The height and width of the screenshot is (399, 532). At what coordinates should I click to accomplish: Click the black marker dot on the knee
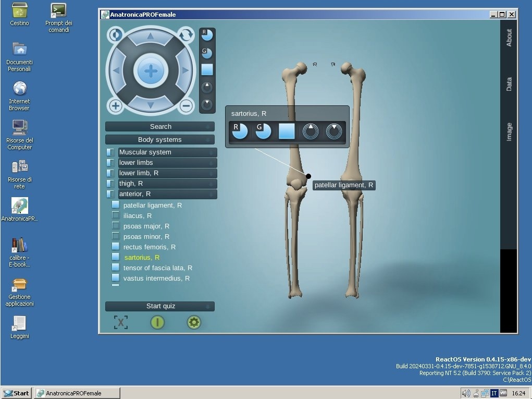pos(308,176)
